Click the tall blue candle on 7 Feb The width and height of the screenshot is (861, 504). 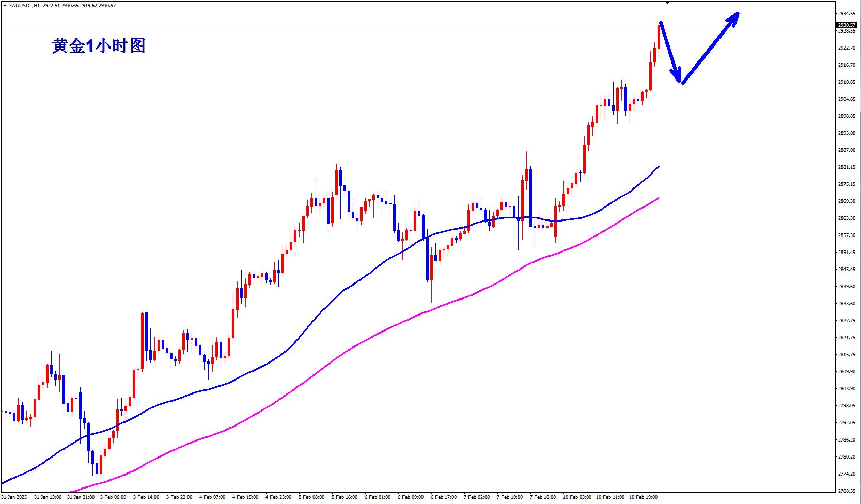pos(530,197)
